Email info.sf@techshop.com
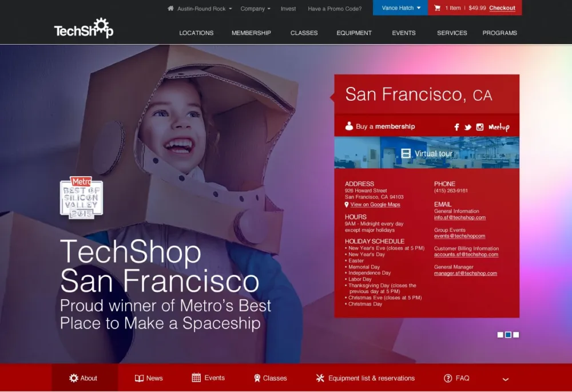This screenshot has height=392, width=572. 460,217
